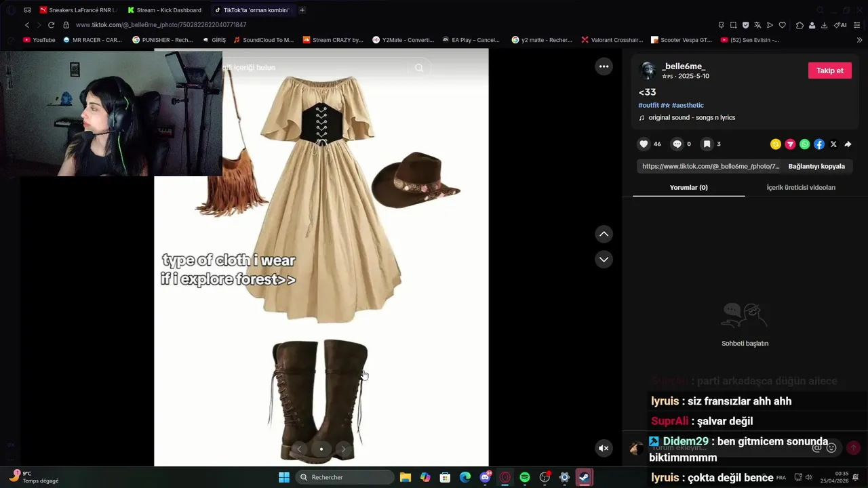Open the emoji picker in comment box
Viewport: 868px width, 488px height.
coord(831,448)
